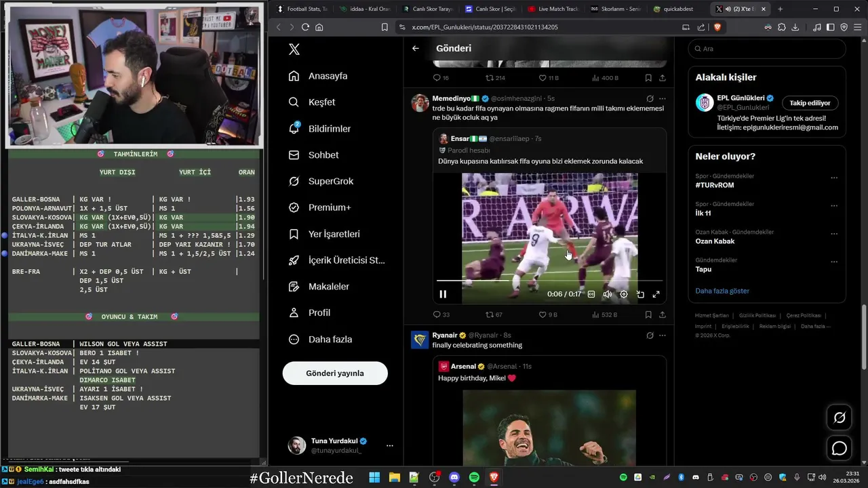This screenshot has height=488, width=868.
Task: Open floating chat messages button
Action: click(x=840, y=449)
